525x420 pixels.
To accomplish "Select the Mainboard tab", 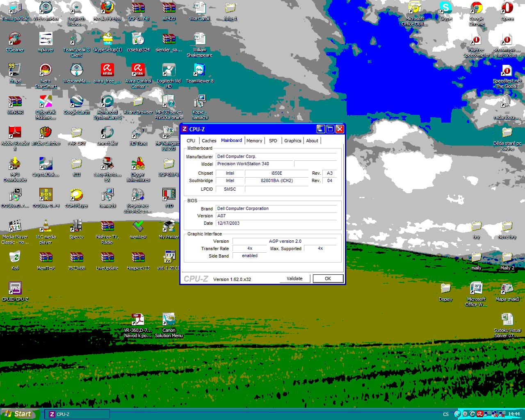I will 231,140.
